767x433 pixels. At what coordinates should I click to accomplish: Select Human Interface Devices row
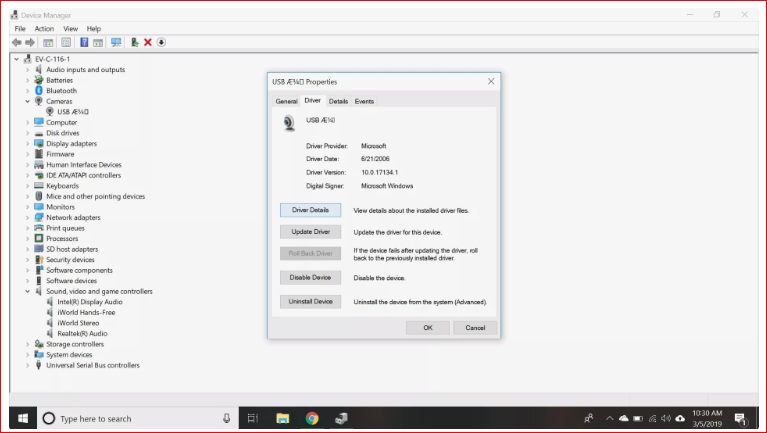click(78, 165)
